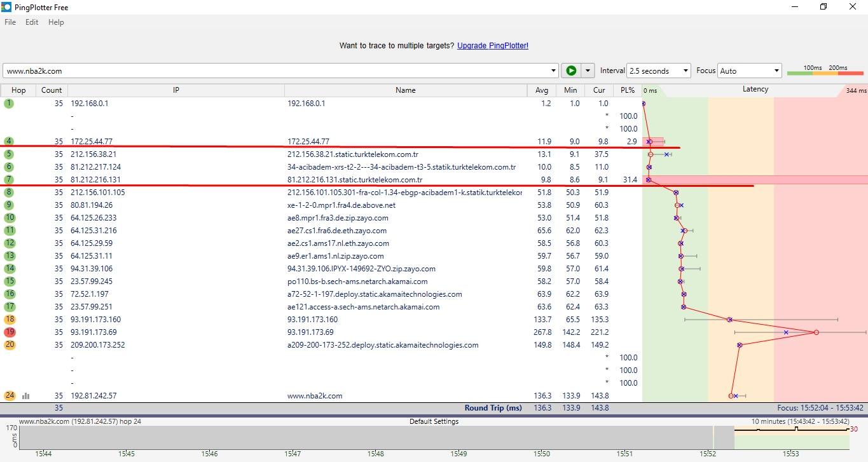Click the Count column header
Viewport: 868px width, 462px height.
52,90
